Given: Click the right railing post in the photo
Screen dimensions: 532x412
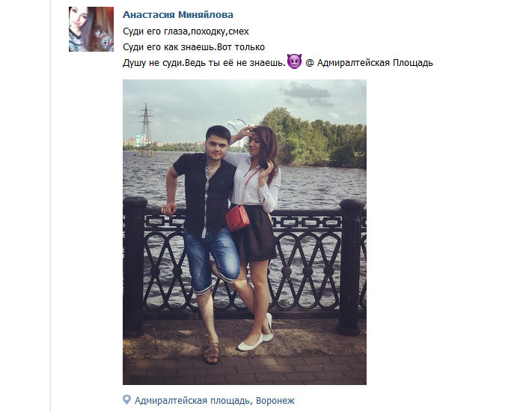Looking at the screenshot, I should coord(351,267).
